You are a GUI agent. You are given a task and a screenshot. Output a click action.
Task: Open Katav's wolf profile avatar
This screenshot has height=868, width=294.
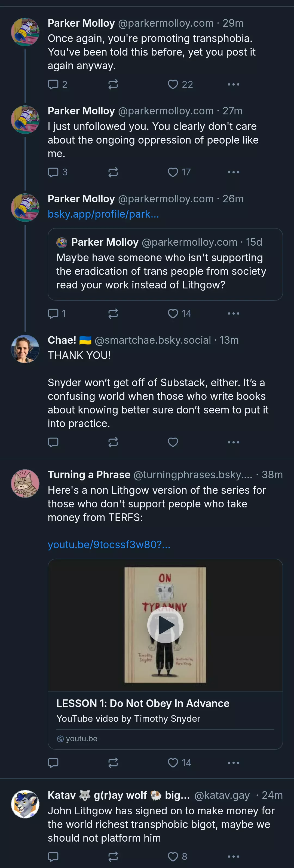pos(25,804)
